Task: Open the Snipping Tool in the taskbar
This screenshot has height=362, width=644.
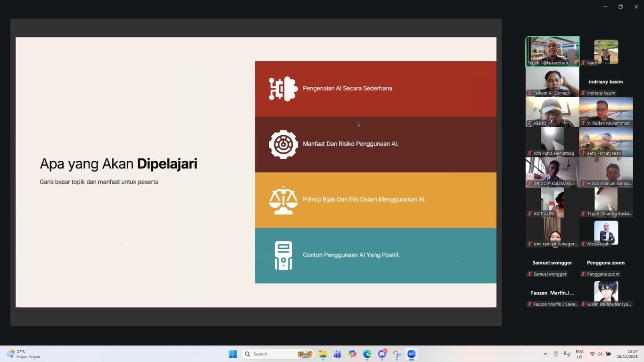Action: click(x=397, y=354)
